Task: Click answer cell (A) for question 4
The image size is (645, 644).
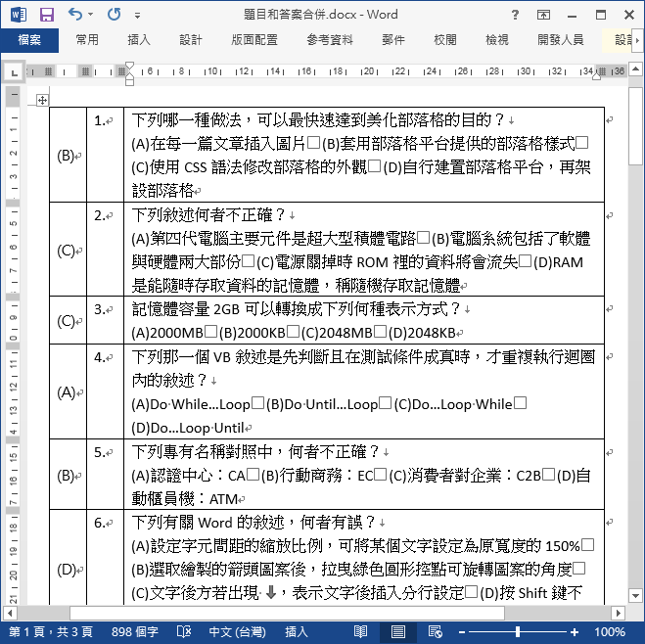Action: click(69, 391)
